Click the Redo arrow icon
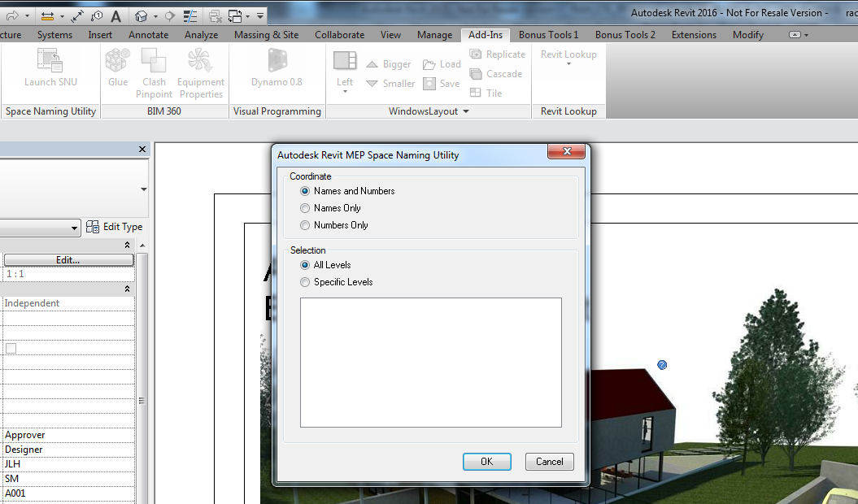 coord(12,16)
